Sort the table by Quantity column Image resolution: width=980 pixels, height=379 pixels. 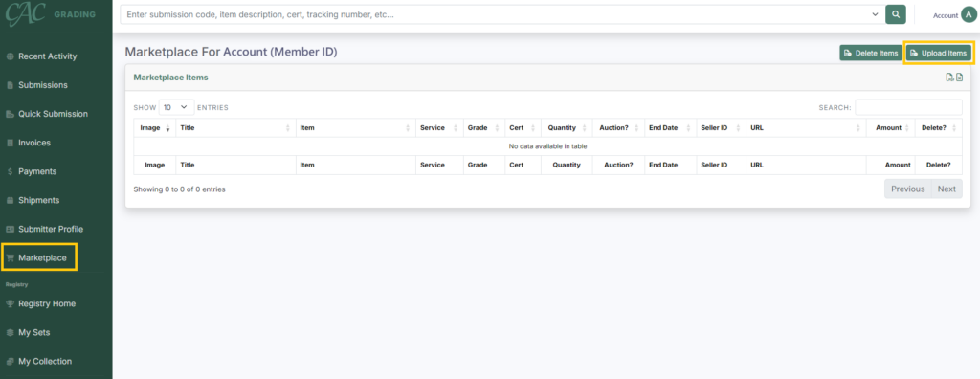(567, 127)
